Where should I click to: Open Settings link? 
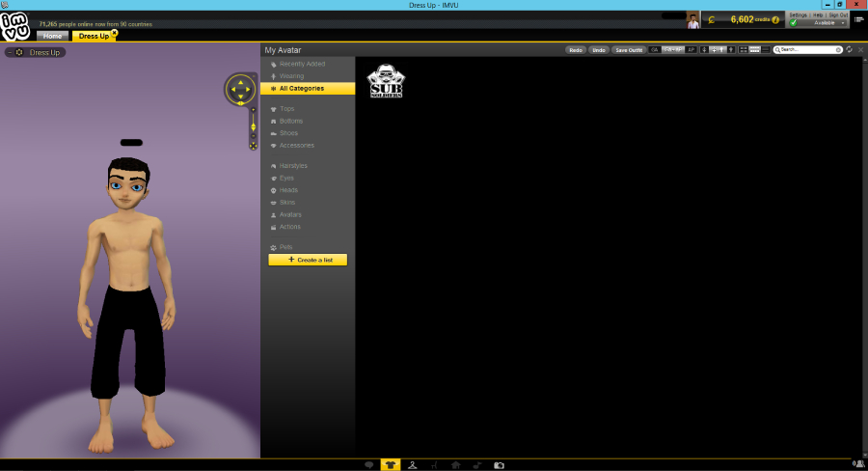pyautogui.click(x=798, y=15)
